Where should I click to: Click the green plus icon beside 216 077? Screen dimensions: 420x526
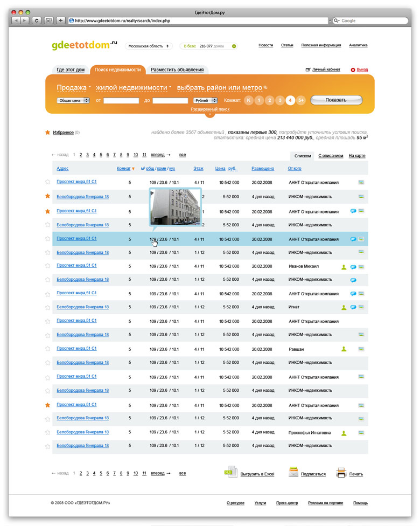point(234,46)
